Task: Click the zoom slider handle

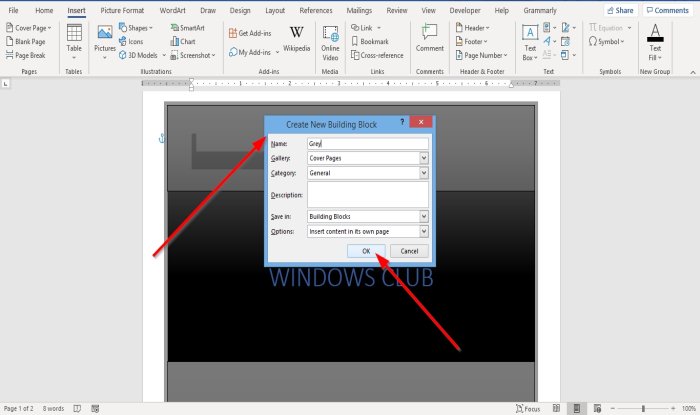Action: click(643, 408)
